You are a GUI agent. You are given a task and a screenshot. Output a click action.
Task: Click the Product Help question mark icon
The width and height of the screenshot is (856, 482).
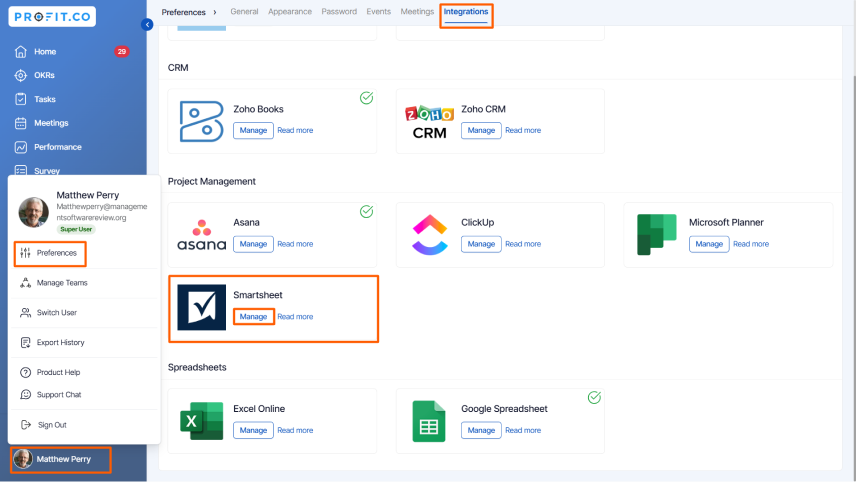[x=25, y=372]
